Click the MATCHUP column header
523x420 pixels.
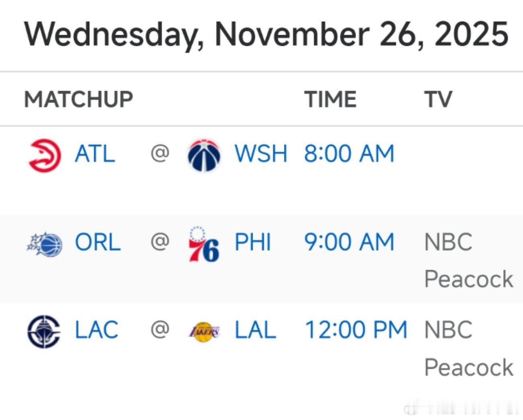click(x=78, y=99)
